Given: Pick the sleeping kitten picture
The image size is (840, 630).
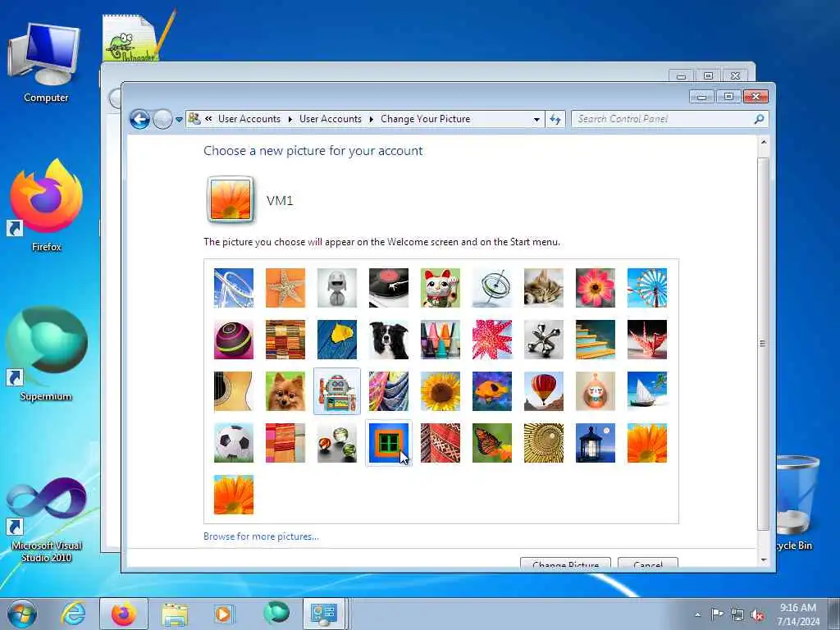Looking at the screenshot, I should (x=544, y=288).
